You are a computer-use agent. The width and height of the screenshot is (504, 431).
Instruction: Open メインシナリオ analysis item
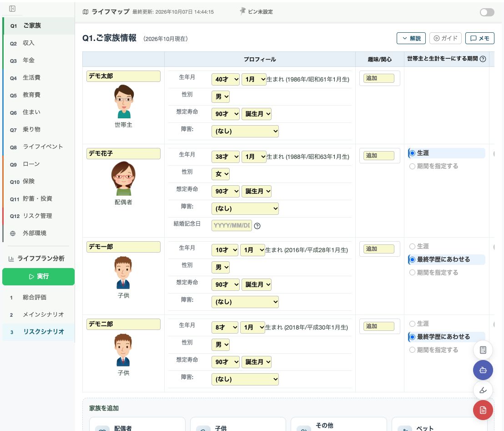pos(39,315)
